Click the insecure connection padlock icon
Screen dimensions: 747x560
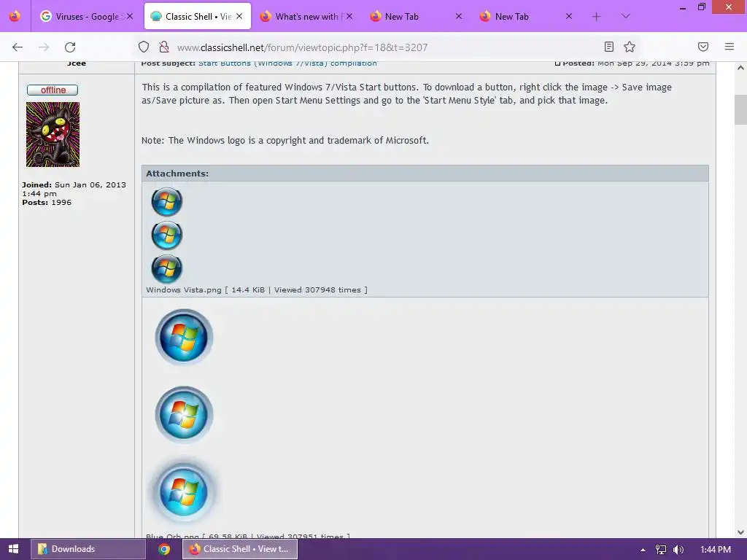(164, 47)
